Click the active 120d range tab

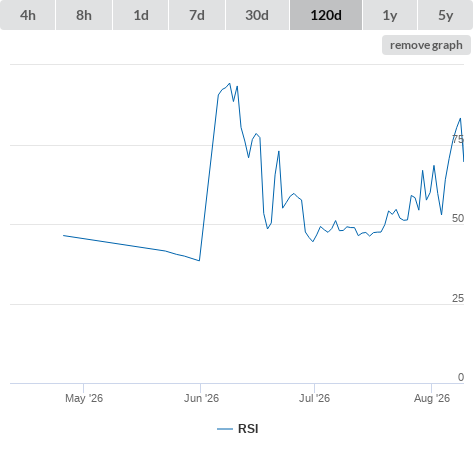[326, 15]
